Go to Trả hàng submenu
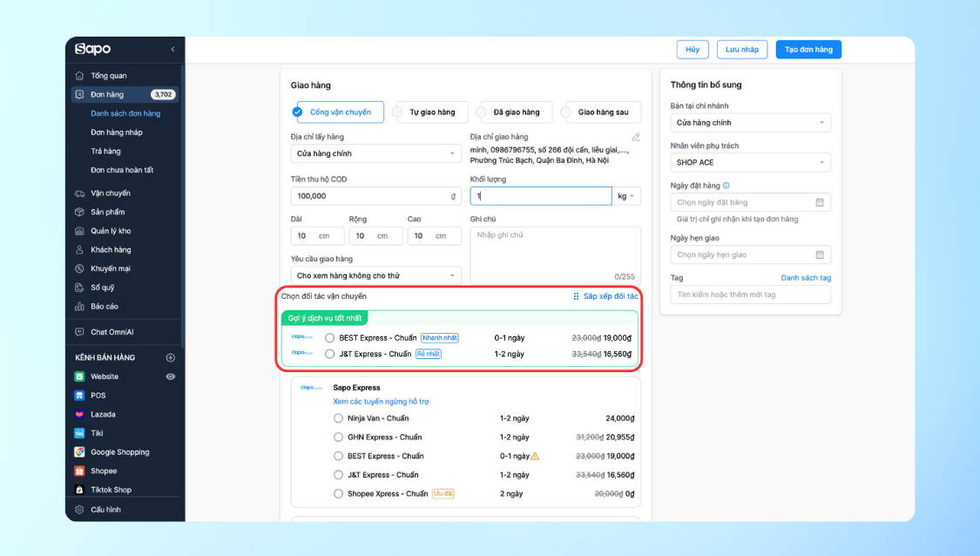The width and height of the screenshot is (980, 556). pos(105,151)
